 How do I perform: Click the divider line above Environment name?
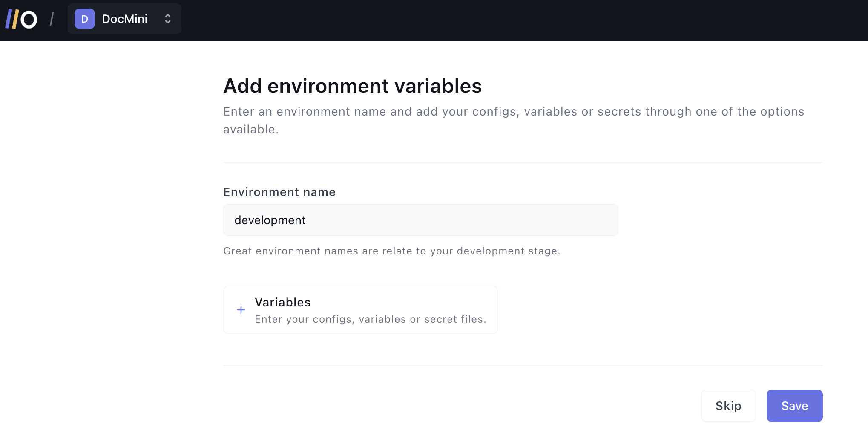523,162
